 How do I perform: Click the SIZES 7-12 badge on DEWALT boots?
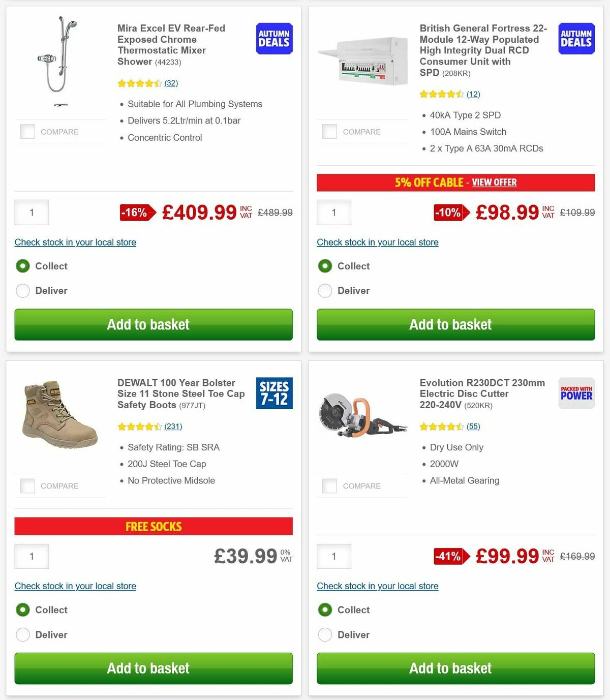point(274,393)
